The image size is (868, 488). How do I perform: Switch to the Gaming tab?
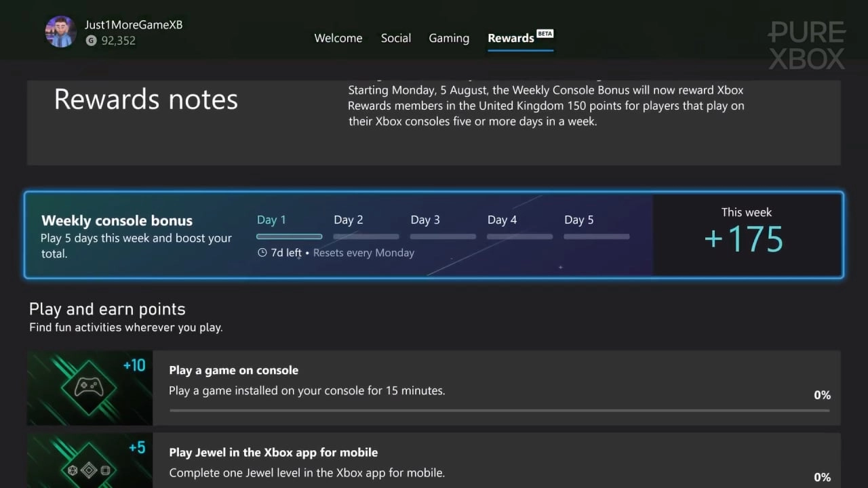449,39
